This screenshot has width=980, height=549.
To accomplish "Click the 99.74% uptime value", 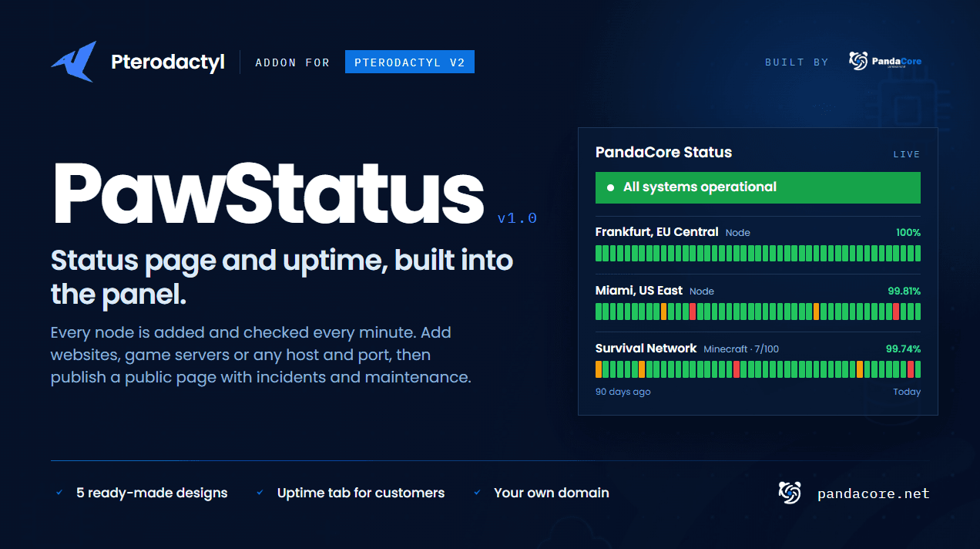I will [904, 349].
